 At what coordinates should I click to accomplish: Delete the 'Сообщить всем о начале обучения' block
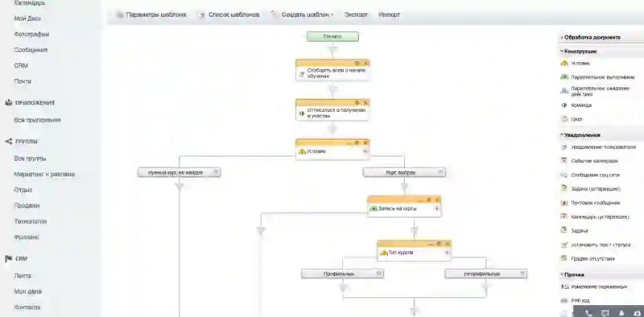pyautogui.click(x=365, y=64)
